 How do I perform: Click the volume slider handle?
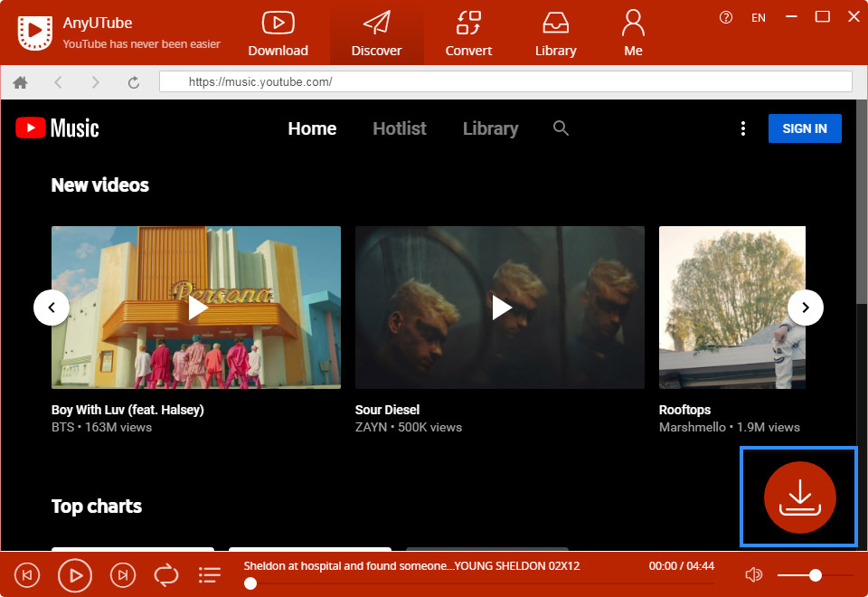click(816, 575)
